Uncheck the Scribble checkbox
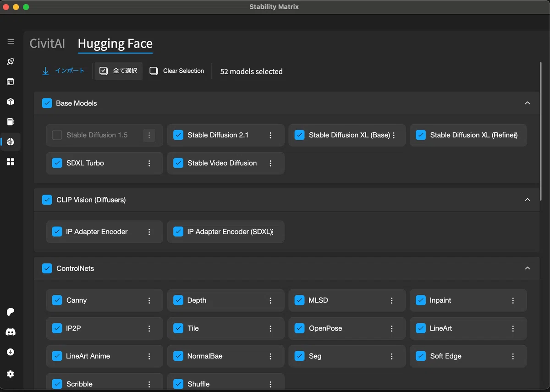 click(x=57, y=384)
